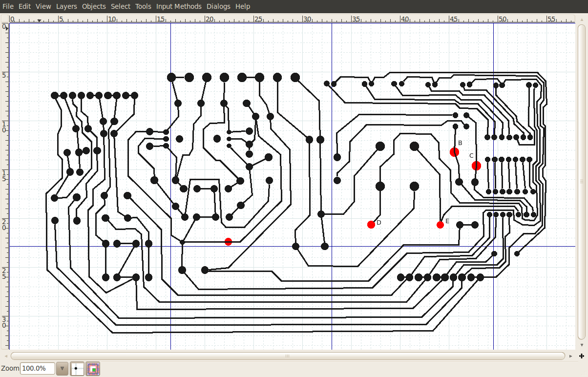Screen dimensions: 588x377
Task: Open the Objects menu
Action: tap(94, 6)
